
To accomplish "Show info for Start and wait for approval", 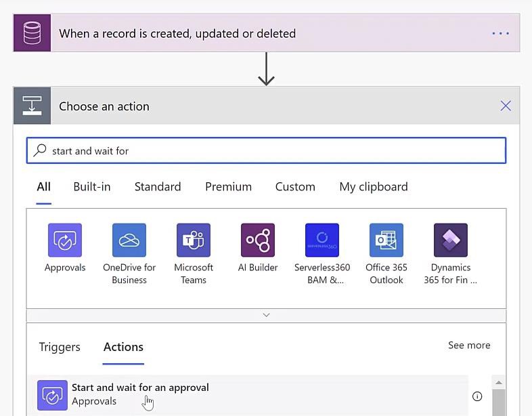I will [x=477, y=396].
